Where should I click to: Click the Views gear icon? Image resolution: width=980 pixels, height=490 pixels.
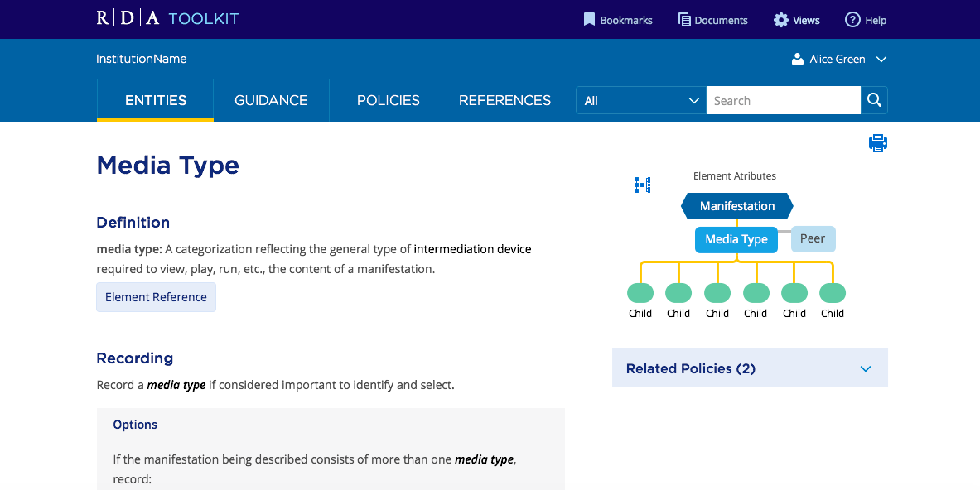tap(780, 19)
